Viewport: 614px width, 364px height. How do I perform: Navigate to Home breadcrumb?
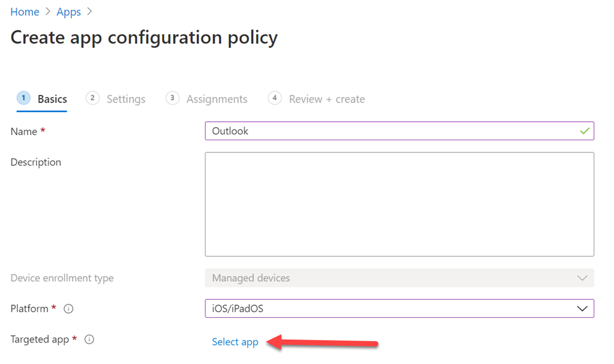(x=25, y=12)
